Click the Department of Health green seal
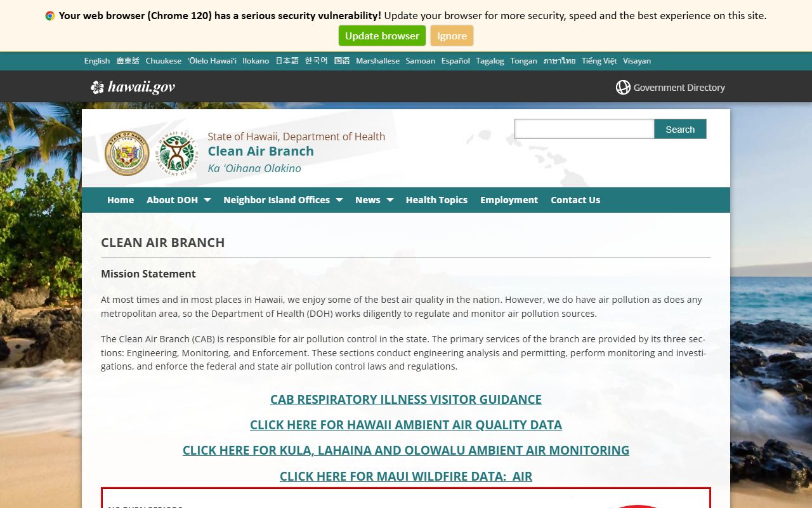 (x=177, y=153)
